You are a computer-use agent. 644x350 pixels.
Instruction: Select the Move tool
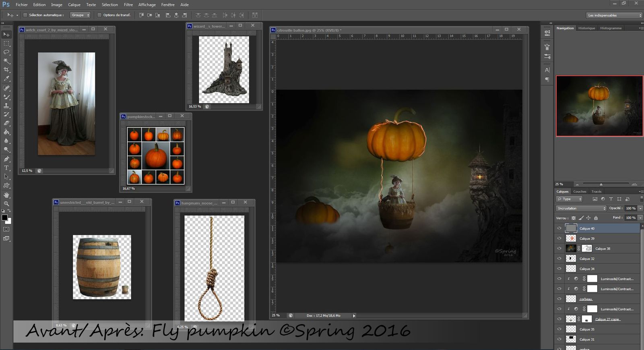[6, 35]
